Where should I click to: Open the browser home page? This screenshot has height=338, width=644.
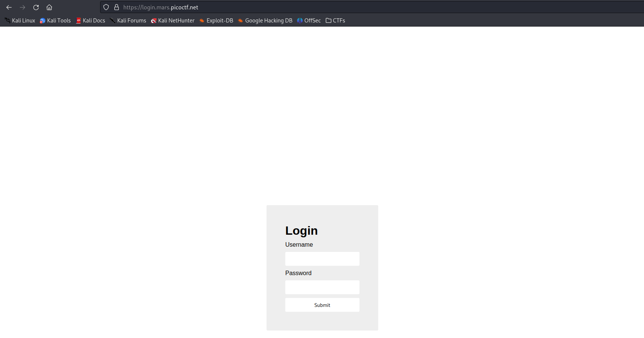[49, 7]
